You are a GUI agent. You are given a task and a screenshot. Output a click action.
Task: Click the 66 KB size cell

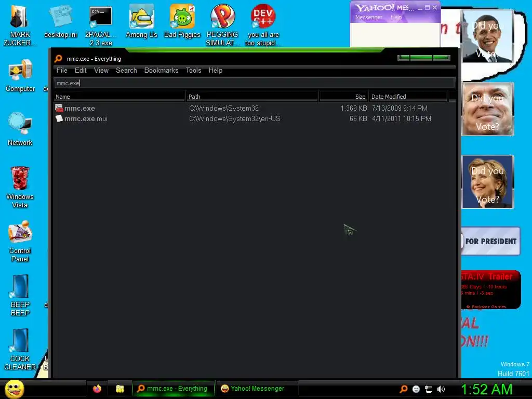(x=358, y=119)
